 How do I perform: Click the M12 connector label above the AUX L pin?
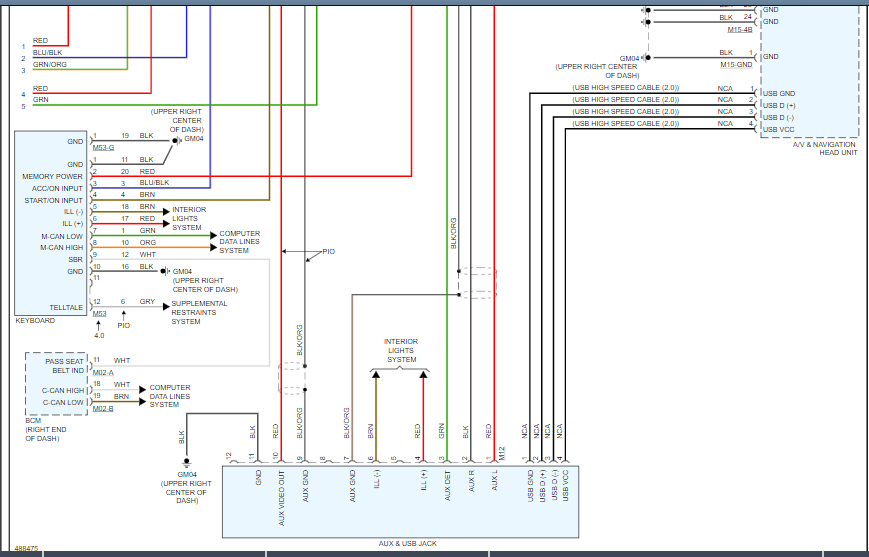coord(502,453)
